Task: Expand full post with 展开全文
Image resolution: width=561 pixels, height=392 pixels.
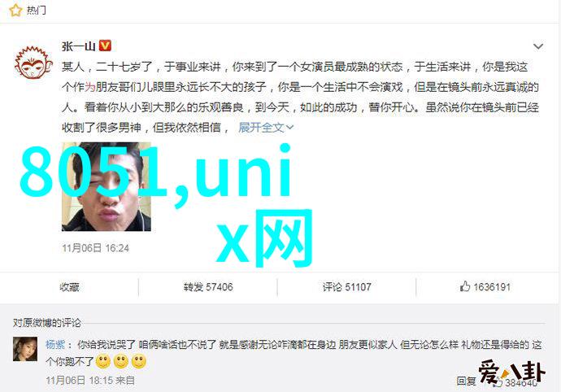Action: tap(261, 127)
